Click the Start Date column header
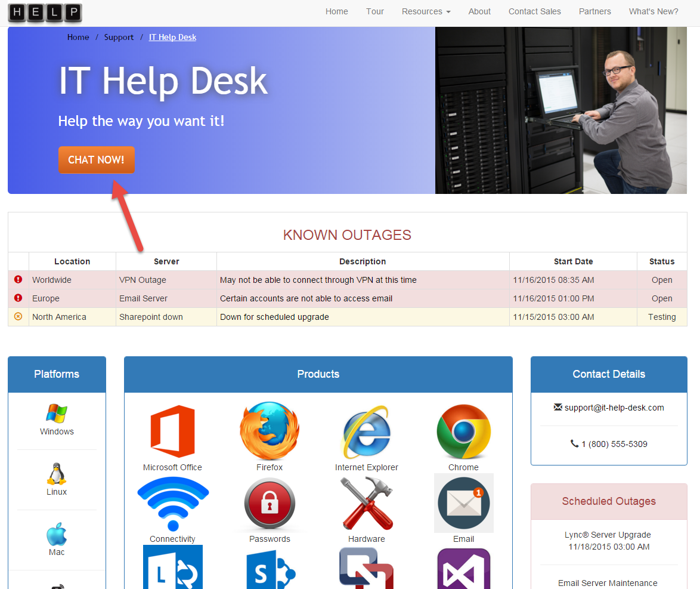The height and width of the screenshot is (589, 700). point(573,261)
